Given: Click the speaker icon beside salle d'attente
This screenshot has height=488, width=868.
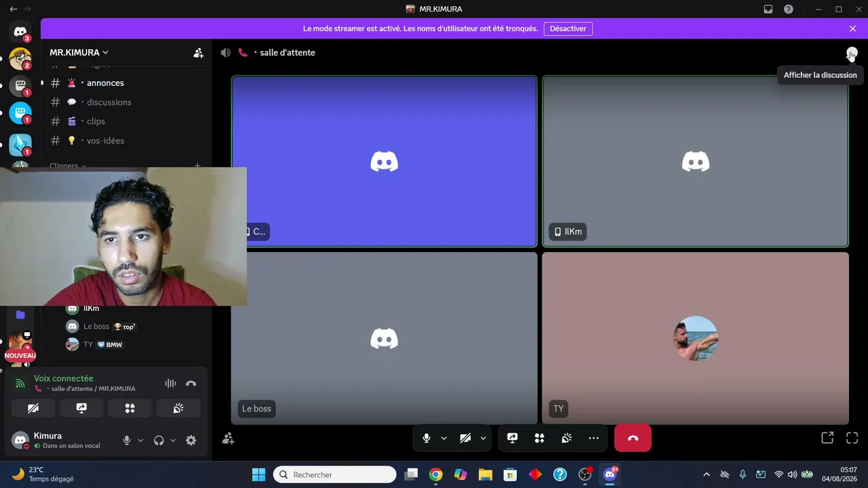Looking at the screenshot, I should (x=225, y=52).
